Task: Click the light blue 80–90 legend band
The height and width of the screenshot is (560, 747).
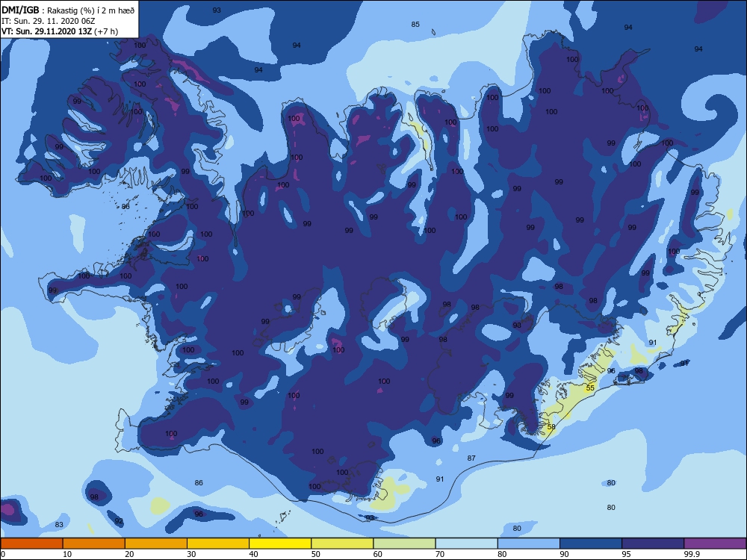Action: [529, 544]
